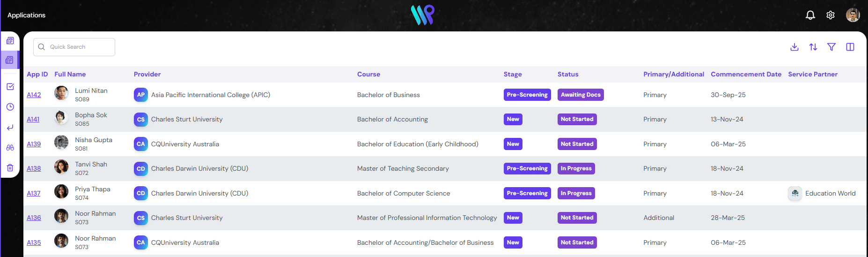The image size is (868, 257).
Task: Select the highlighted applications sidebar tab
Action: (9, 60)
